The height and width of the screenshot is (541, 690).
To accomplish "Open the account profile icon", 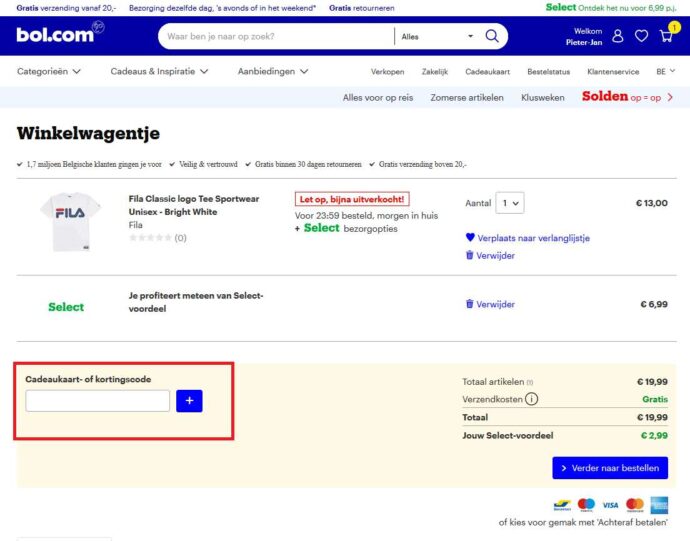I will [x=618, y=36].
